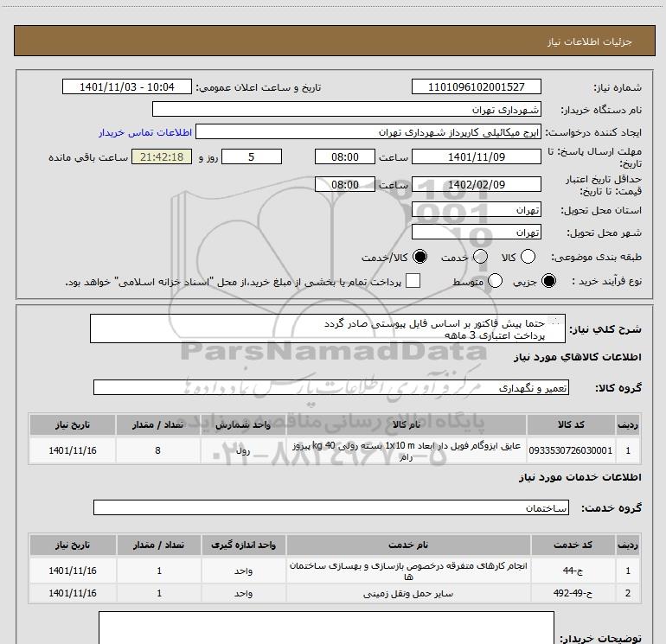This screenshot has width=666, height=644.
Task: Click the کد خدمت column header
Action: (x=573, y=545)
